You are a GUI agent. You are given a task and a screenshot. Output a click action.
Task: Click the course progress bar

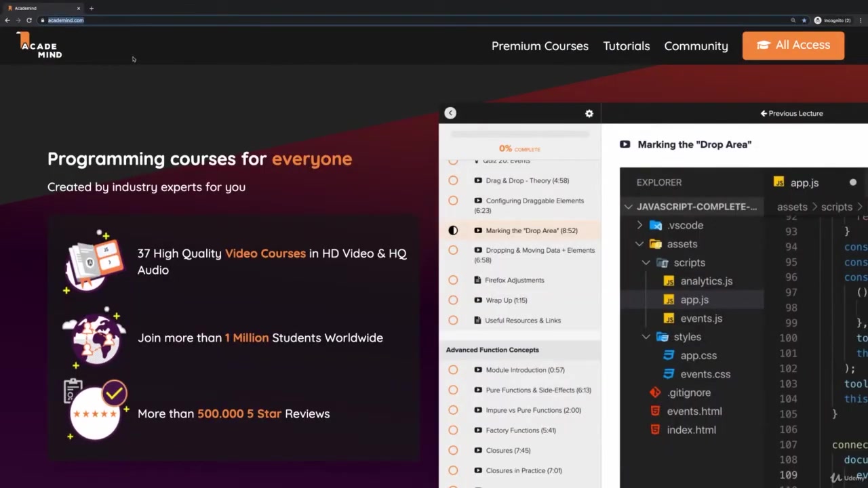pos(519,134)
